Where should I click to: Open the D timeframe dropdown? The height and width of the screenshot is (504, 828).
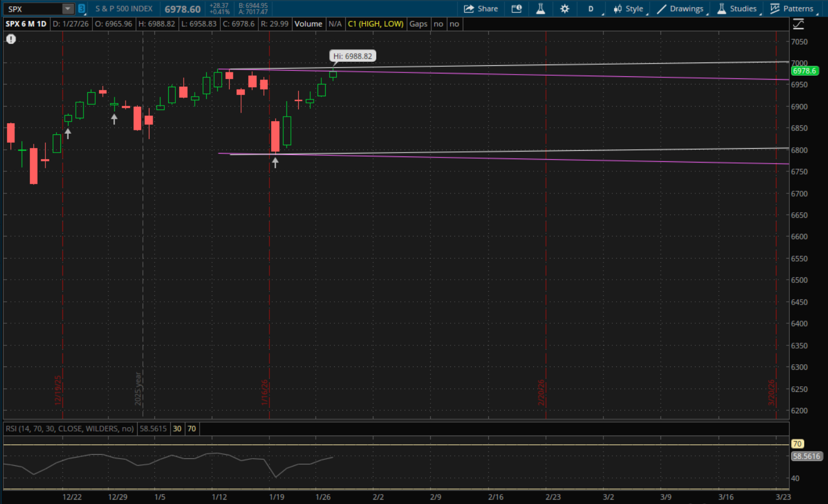(591, 9)
